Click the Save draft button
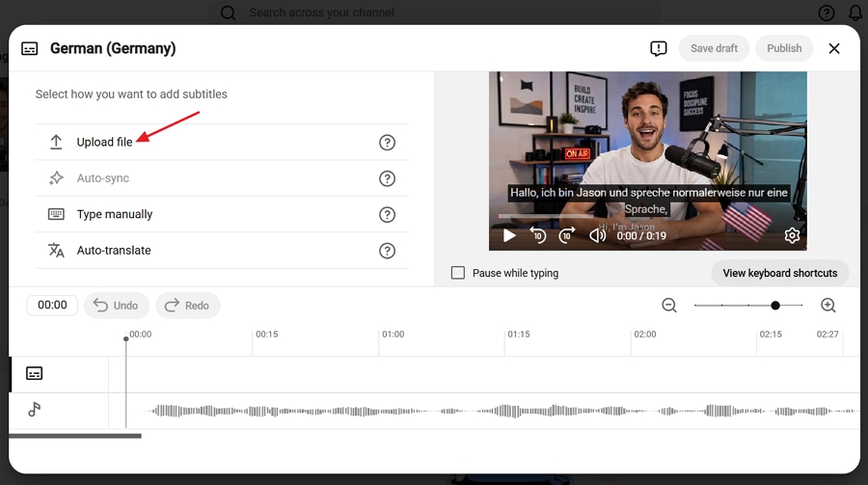This screenshot has height=485, width=868. 714,48
